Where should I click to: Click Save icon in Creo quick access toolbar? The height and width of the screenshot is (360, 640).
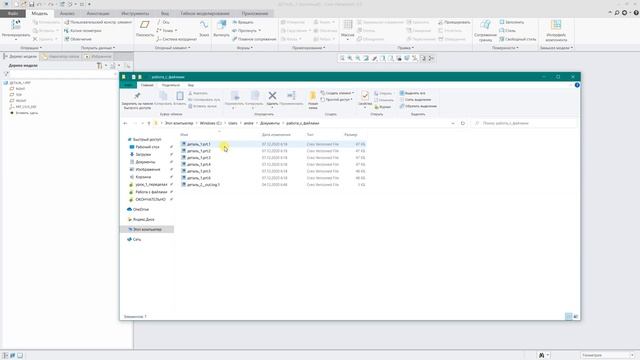[31, 4]
